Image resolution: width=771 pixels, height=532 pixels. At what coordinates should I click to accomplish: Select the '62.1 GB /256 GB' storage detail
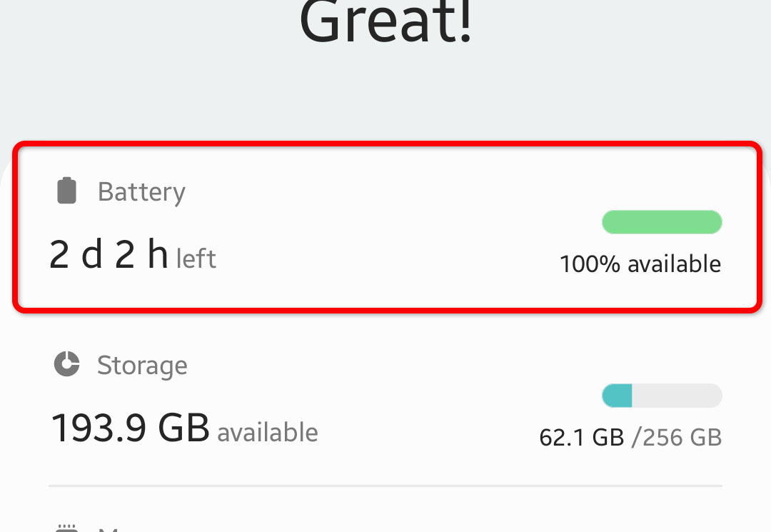point(631,437)
